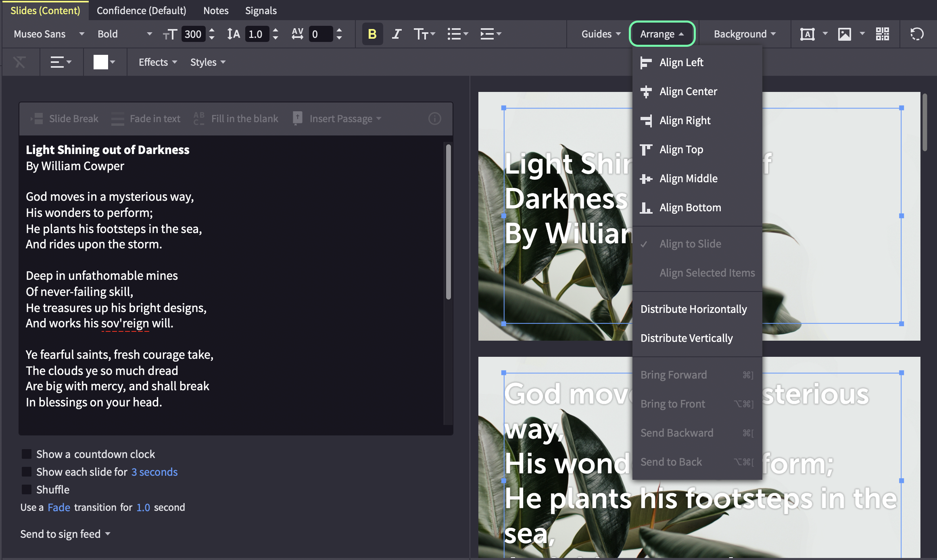Click the font size icon
The image size is (937, 560).
pyautogui.click(x=170, y=34)
